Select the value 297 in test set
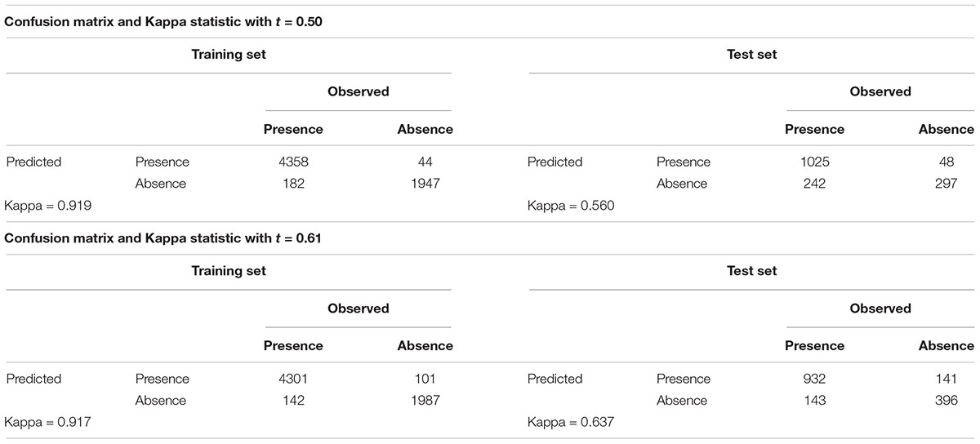This screenshot has width=980, height=444. point(946,184)
